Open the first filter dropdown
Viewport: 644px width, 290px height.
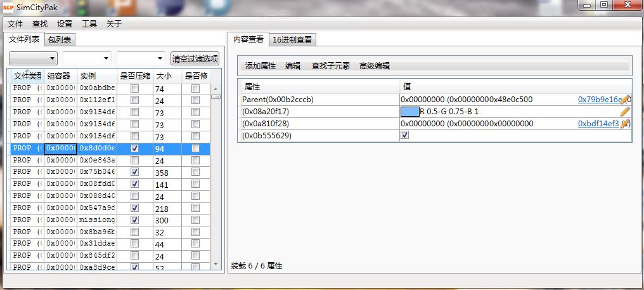point(33,58)
